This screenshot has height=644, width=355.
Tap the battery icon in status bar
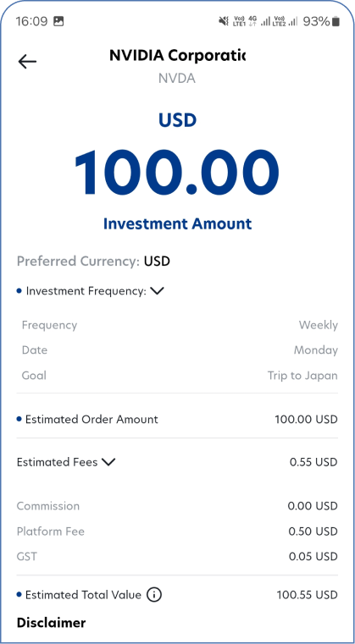336,21
